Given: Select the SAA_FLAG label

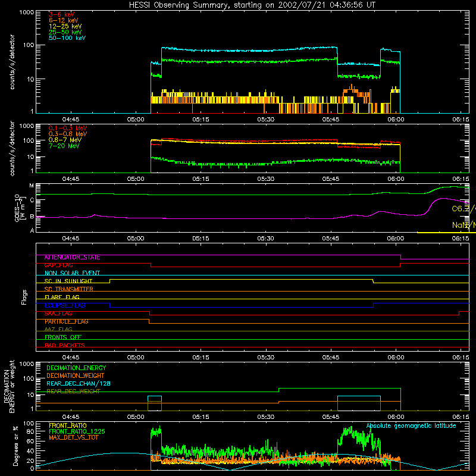Looking at the screenshot, I should click(58, 314).
